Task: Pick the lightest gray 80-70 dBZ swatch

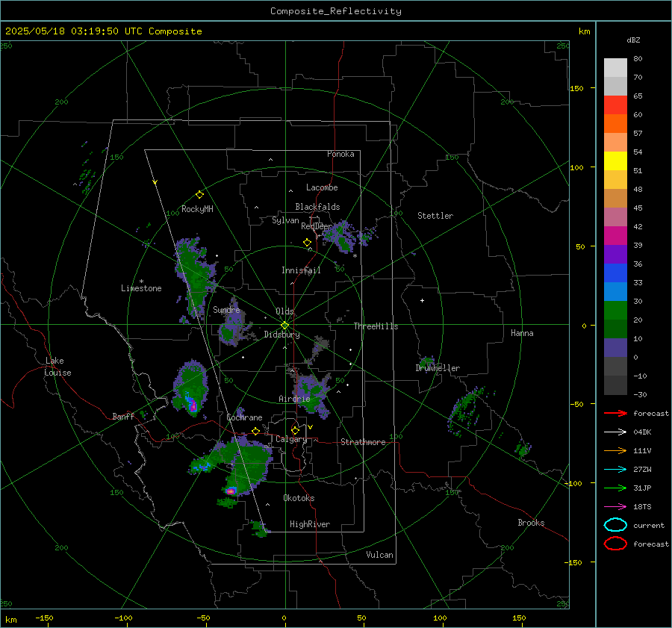Action: tap(615, 68)
